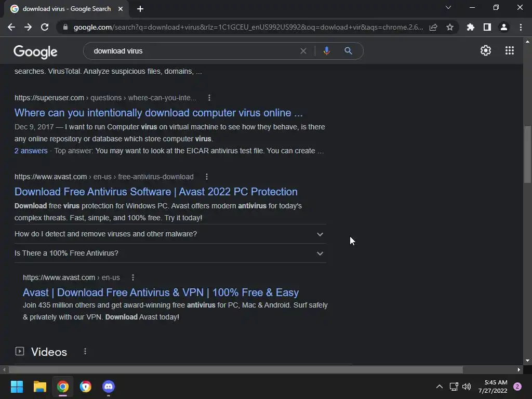Screen dimensions: 532x399
Task: Open Google apps grid
Action: [x=510, y=50]
